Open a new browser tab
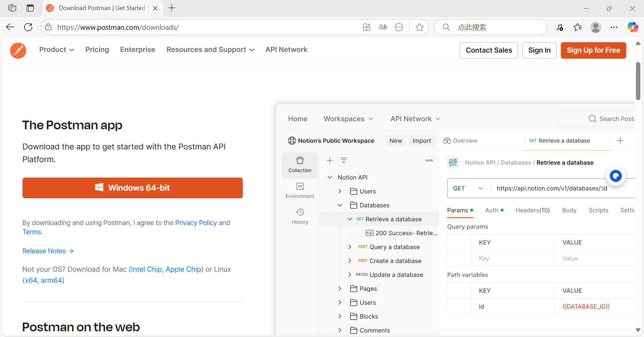 click(172, 8)
